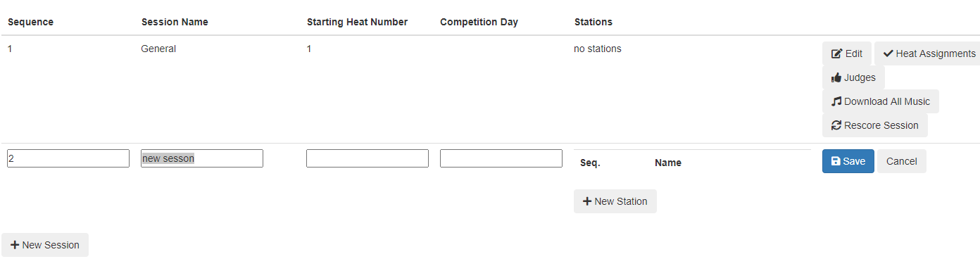Click the empty Starting Heat Number input
The width and height of the screenshot is (980, 259).
(367, 158)
